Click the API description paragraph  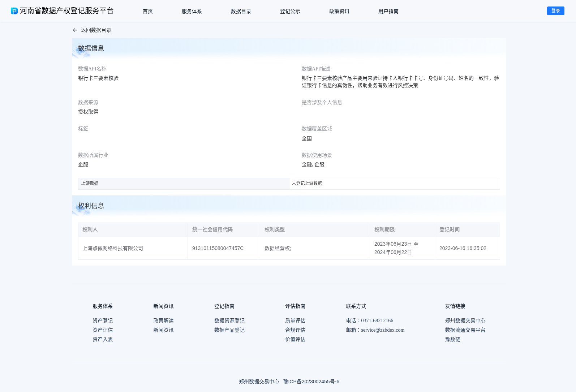[x=400, y=82]
